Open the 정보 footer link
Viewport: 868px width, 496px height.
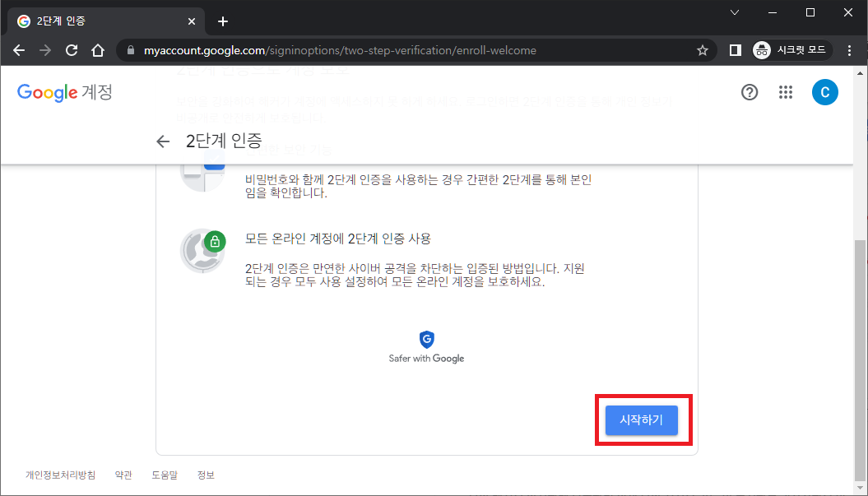[206, 475]
